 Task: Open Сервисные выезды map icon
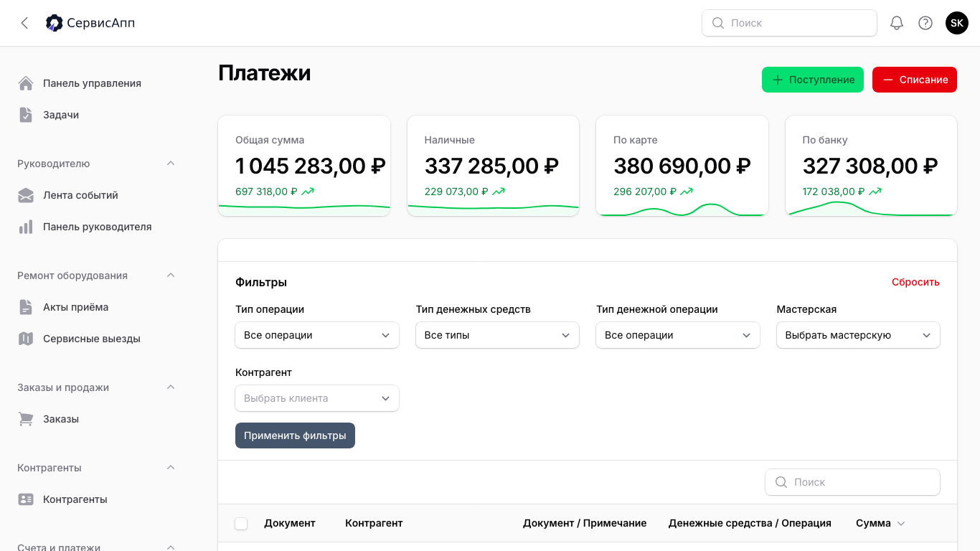pyautogui.click(x=26, y=338)
